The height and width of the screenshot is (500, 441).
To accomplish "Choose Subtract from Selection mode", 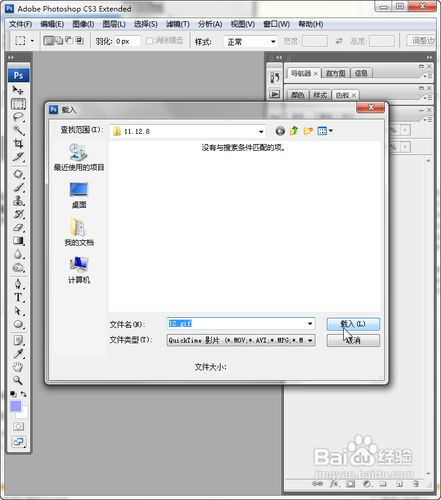I will 69,41.
